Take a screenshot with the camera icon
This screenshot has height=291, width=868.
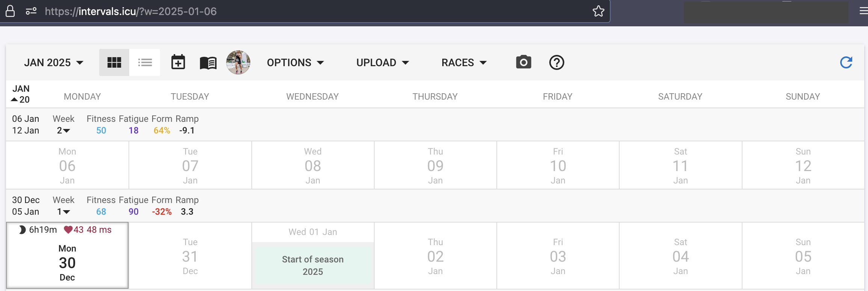pyautogui.click(x=523, y=62)
